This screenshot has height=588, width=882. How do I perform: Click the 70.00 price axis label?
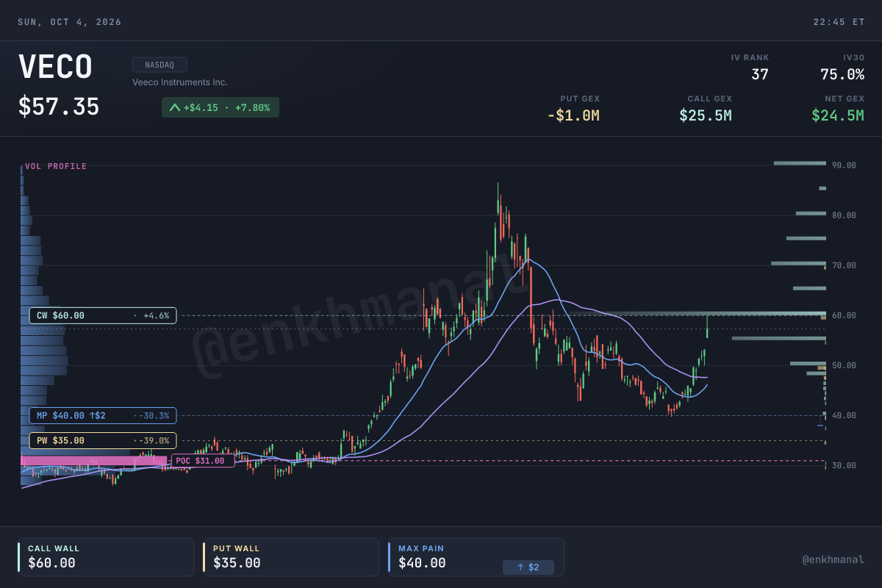(844, 265)
